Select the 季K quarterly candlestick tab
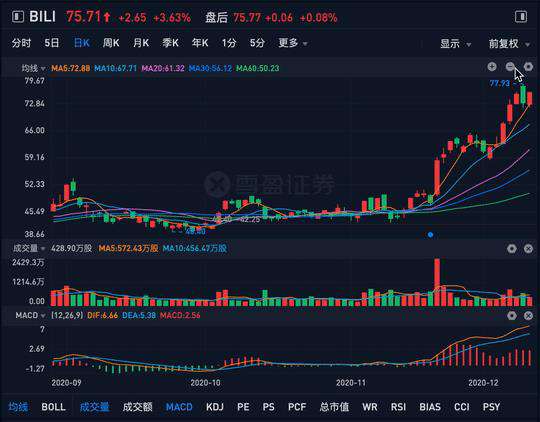The height and width of the screenshot is (422, 540). pyautogui.click(x=170, y=43)
